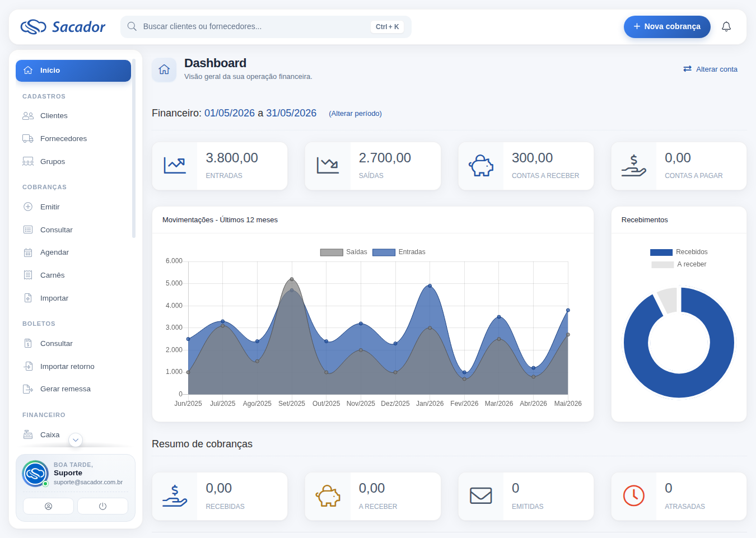Click the Caixa cash register icon
756x538 pixels.
[28, 434]
